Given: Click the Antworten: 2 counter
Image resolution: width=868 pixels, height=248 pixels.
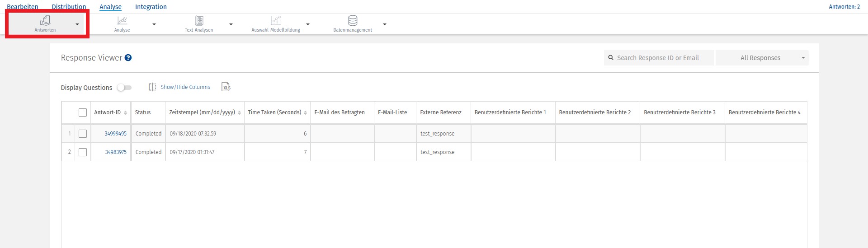Looking at the screenshot, I should pos(844,7).
